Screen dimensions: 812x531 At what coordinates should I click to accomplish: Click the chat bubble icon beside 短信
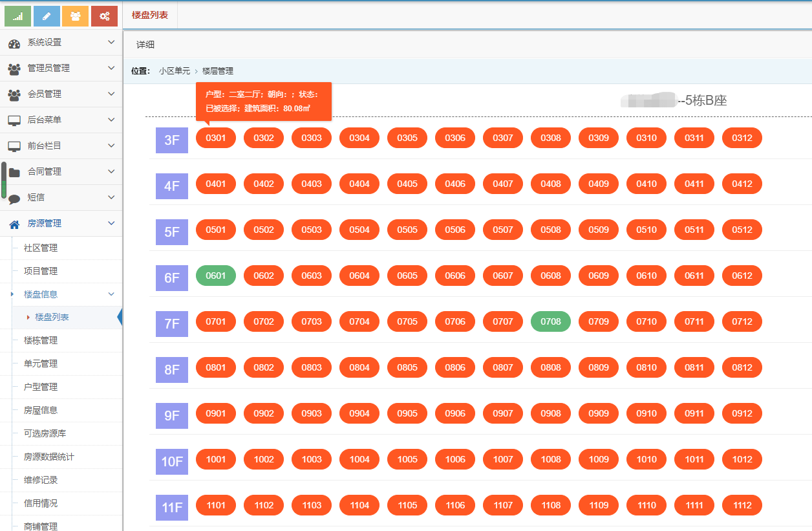[14, 199]
